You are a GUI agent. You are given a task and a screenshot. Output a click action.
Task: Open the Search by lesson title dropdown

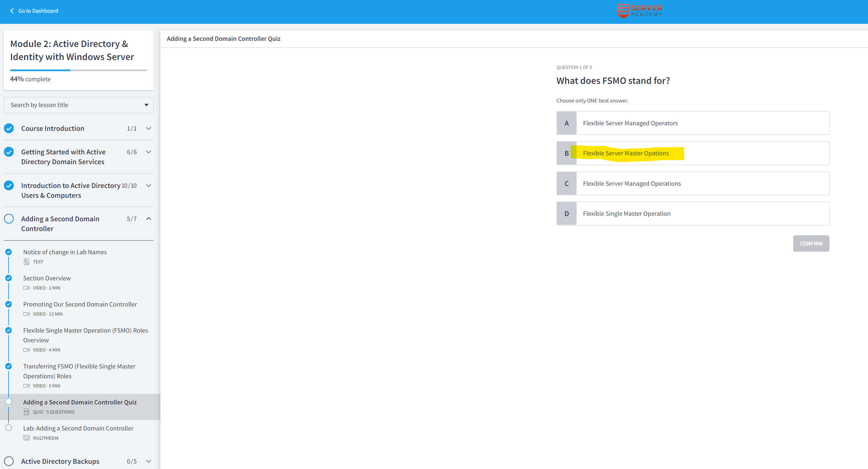[x=78, y=105]
